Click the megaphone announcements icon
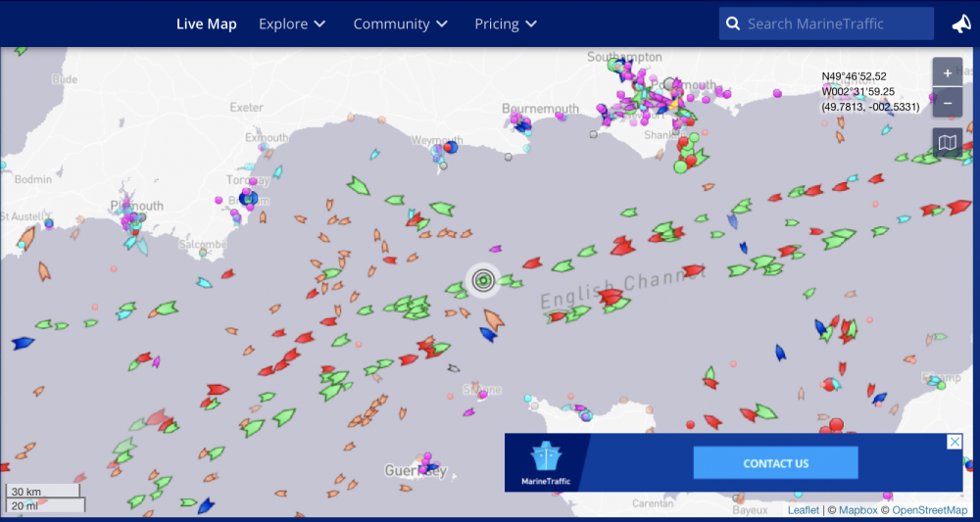Viewport: 980px width, 522px height. pos(961,24)
